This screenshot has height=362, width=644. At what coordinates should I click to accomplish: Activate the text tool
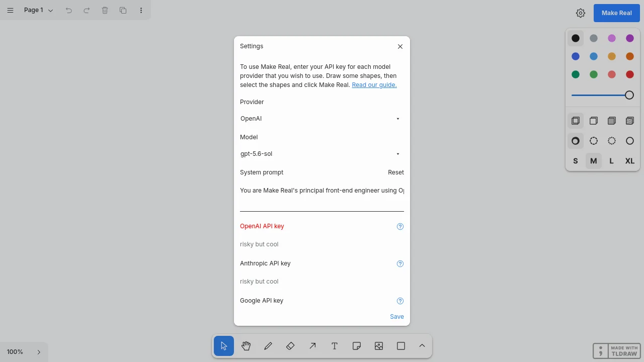[x=335, y=346]
